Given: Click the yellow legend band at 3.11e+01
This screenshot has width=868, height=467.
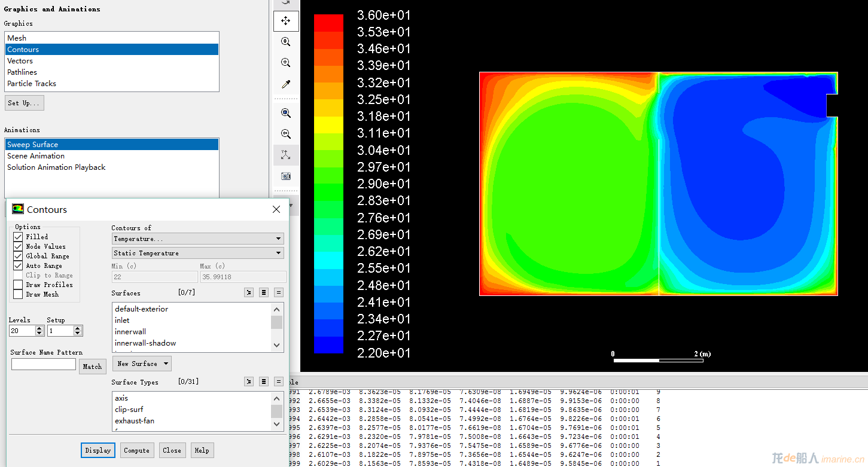Looking at the screenshot, I should point(328,124).
